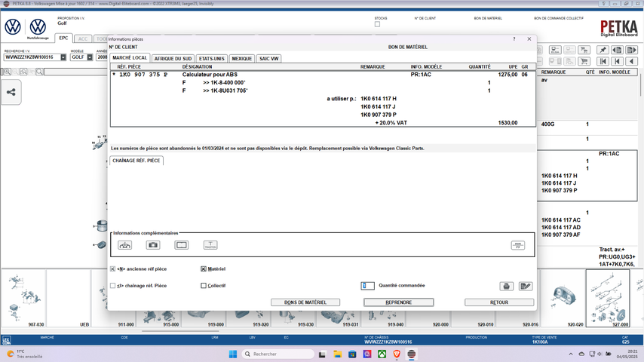
Task: Click the Windows taskbar Rechercher box
Action: [x=278, y=354]
